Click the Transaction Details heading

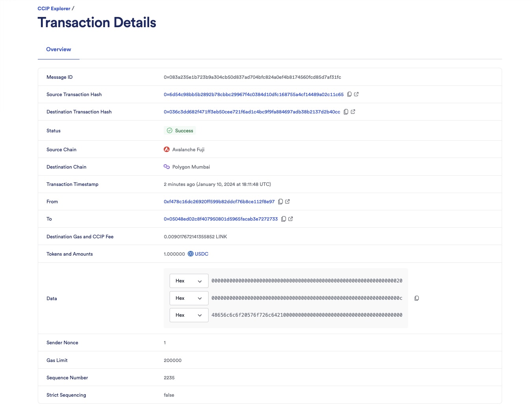click(97, 22)
